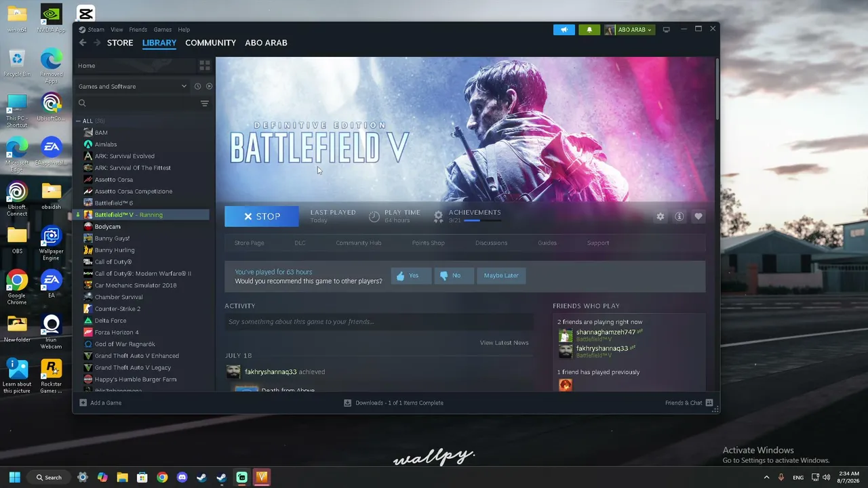This screenshot has width=868, height=488.
Task: Open OBS folder on the desktop
Action: tap(17, 241)
